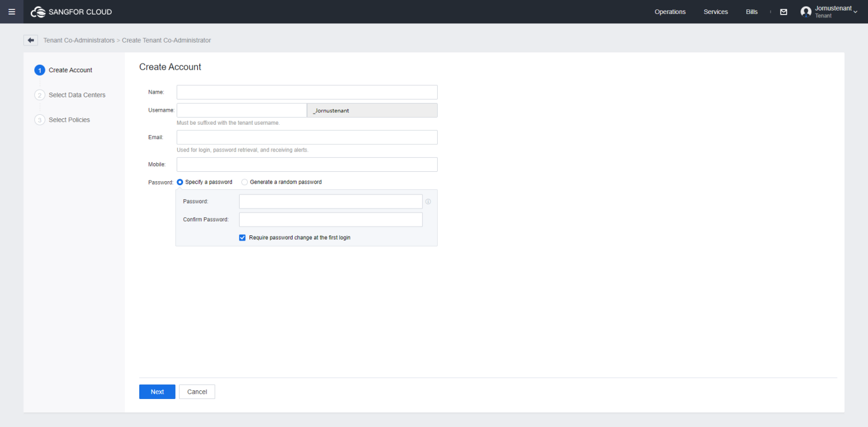The width and height of the screenshot is (868, 427).
Task: Open the Bills menu
Action: click(x=752, y=12)
